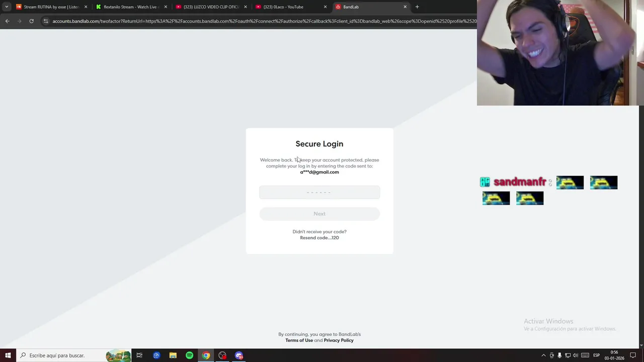Viewport: 644px width, 362px height.
Task: Click the Next button
Action: pyautogui.click(x=319, y=214)
